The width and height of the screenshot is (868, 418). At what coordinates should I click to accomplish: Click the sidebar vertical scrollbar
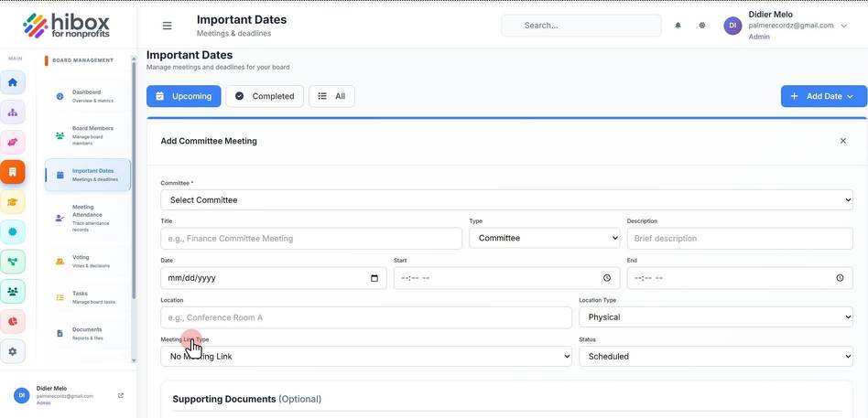134,179
